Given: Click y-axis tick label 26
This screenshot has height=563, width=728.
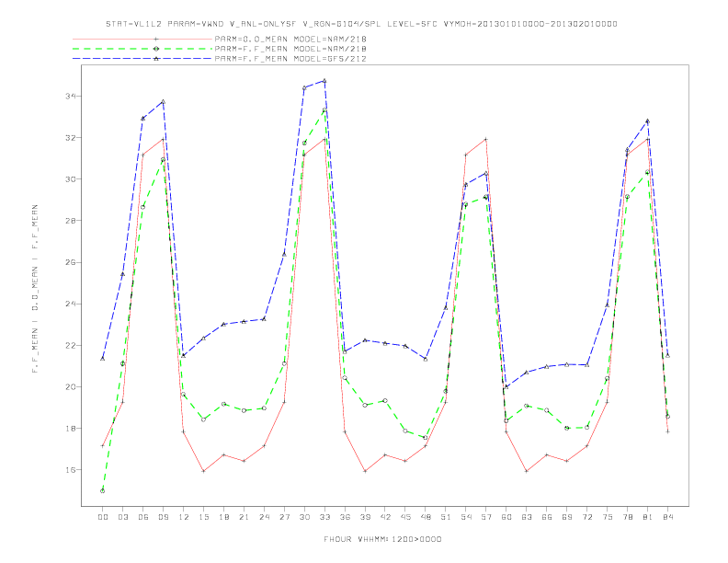Looking at the screenshot, I should tap(70, 262).
